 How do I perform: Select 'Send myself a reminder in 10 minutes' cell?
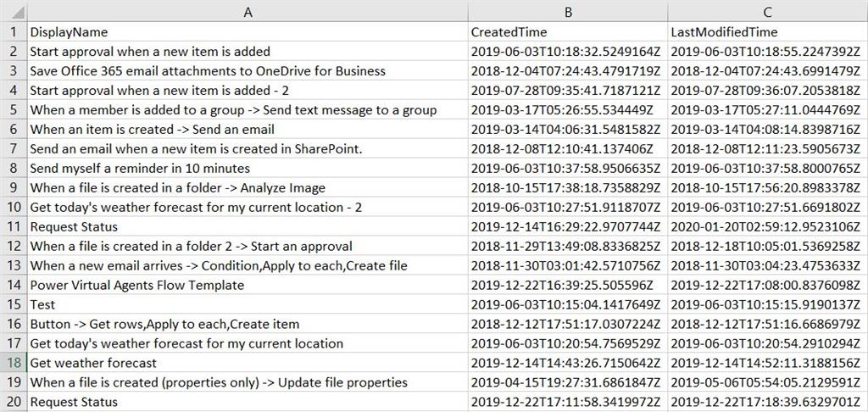click(x=248, y=168)
